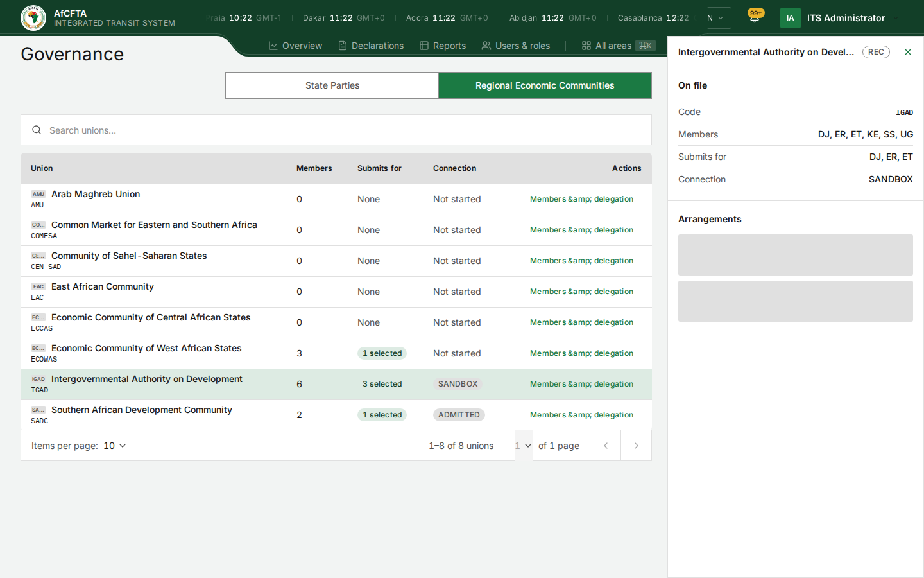Click the '1 selected' badge in ECOWAS row
This screenshot has width=924, height=578.
382,353
